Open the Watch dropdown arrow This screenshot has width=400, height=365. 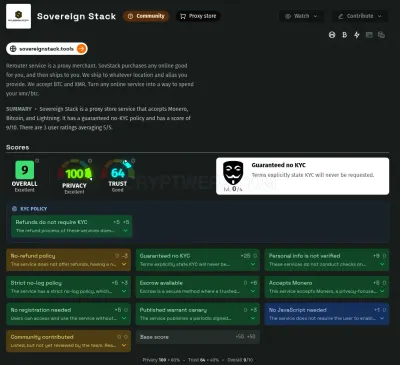316,16
